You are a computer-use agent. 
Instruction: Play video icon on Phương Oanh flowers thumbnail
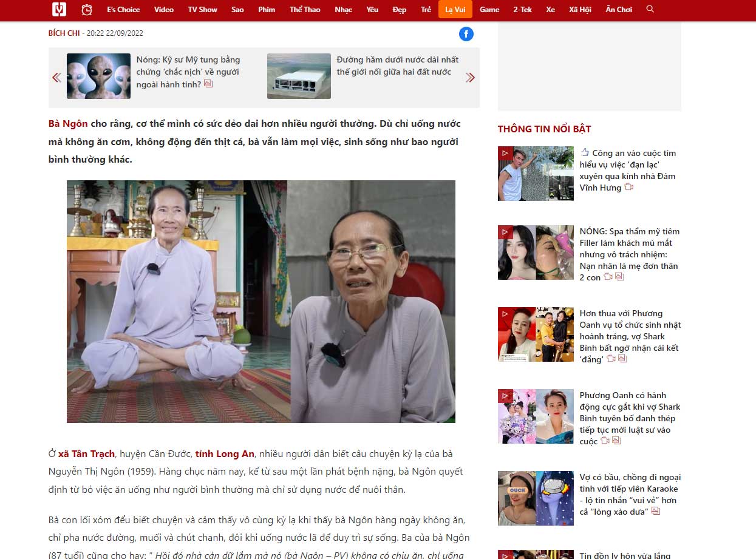point(505,396)
